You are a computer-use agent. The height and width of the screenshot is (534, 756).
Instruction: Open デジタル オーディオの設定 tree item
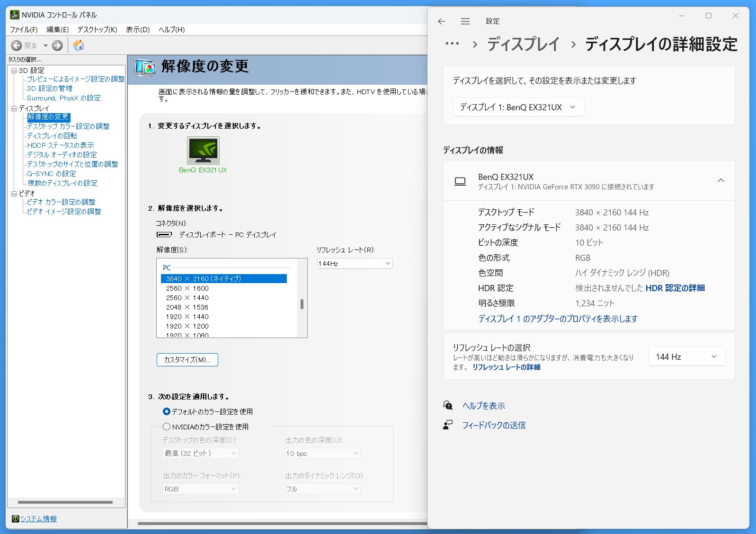tap(62, 155)
